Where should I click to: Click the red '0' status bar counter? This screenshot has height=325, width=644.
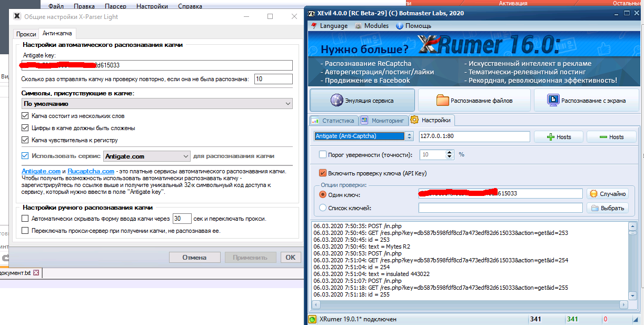click(606, 319)
